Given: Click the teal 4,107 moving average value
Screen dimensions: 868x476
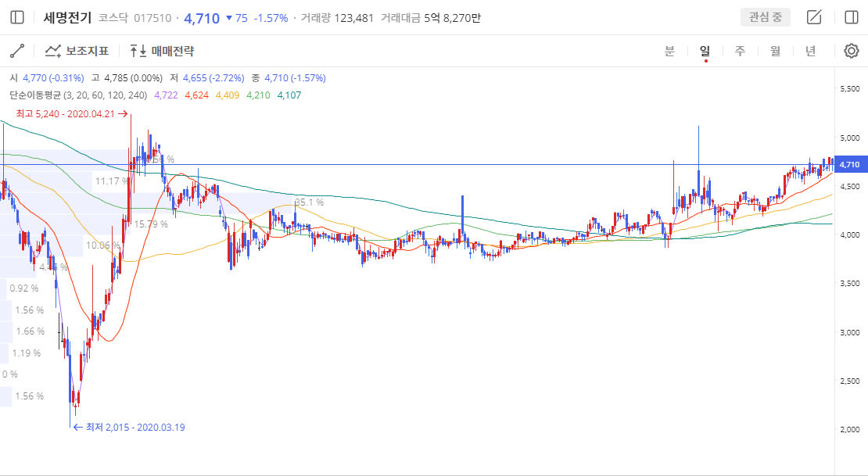Looking at the screenshot, I should point(289,95).
